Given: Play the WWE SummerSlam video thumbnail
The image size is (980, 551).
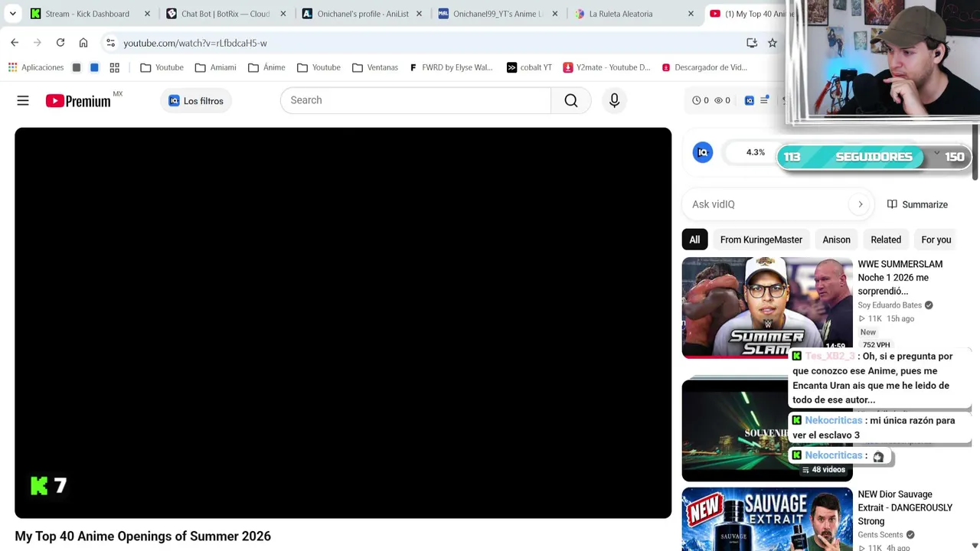Looking at the screenshot, I should (766, 308).
